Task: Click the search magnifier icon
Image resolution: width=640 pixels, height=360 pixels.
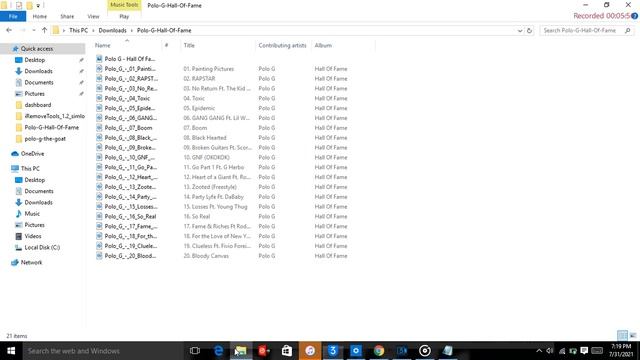Action: point(628,30)
